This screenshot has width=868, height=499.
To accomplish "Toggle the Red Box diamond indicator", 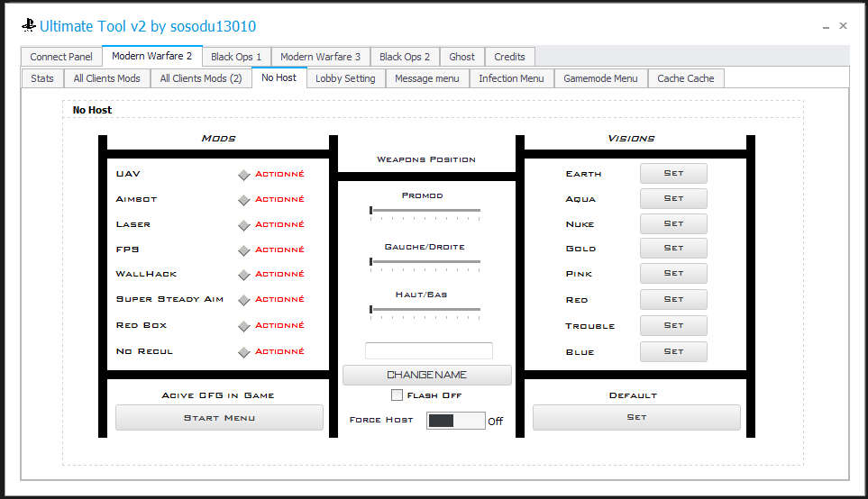I will point(244,326).
